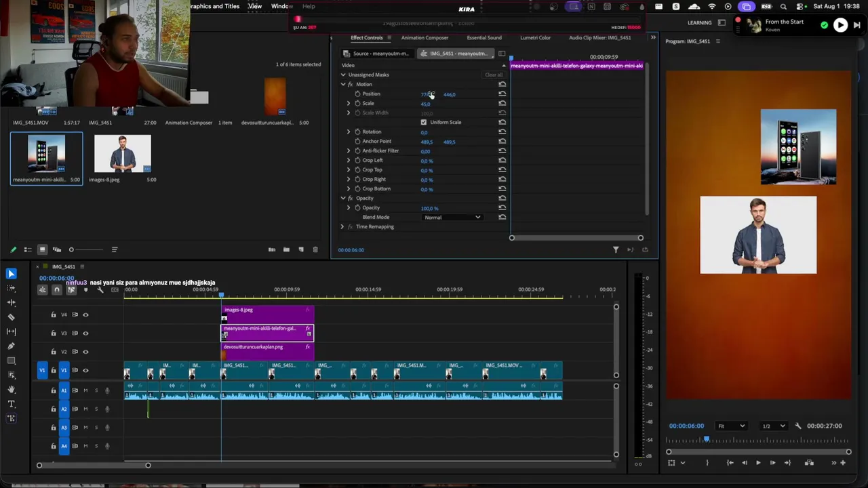Screen dimensions: 868x488
Task: Collapse the Motion effect group
Action: pos(343,84)
